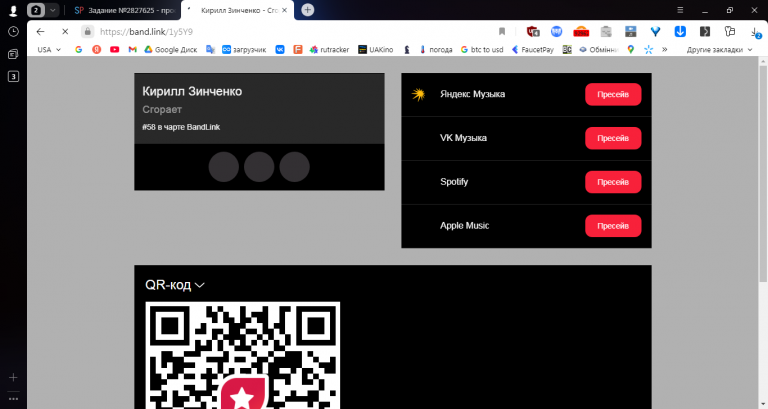Screen dimensions: 768x409
Task: Expand the USA bookmarks folder
Action: pyautogui.click(x=49, y=49)
